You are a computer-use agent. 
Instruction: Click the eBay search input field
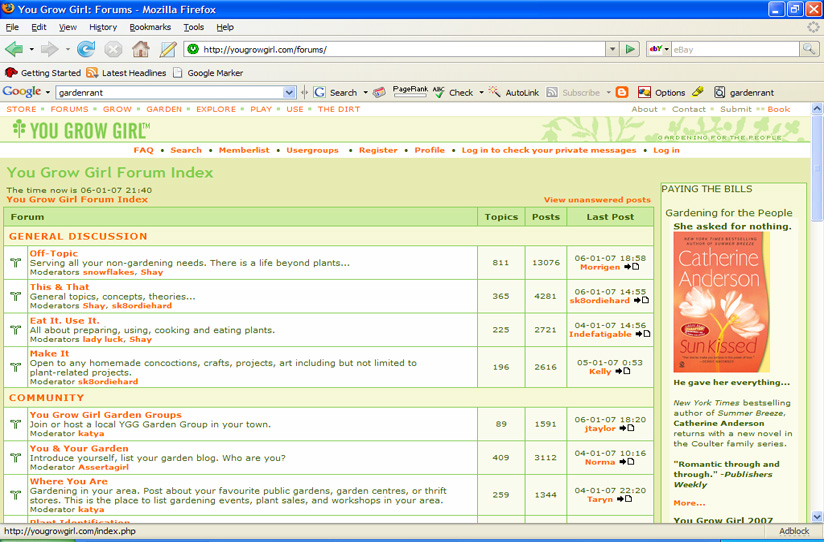pyautogui.click(x=736, y=49)
